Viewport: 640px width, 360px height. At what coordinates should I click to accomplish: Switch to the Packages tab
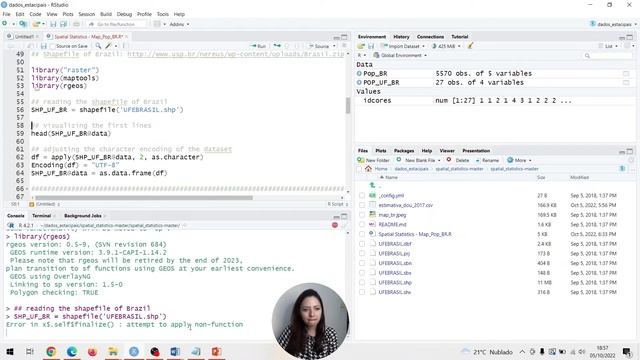click(404, 151)
